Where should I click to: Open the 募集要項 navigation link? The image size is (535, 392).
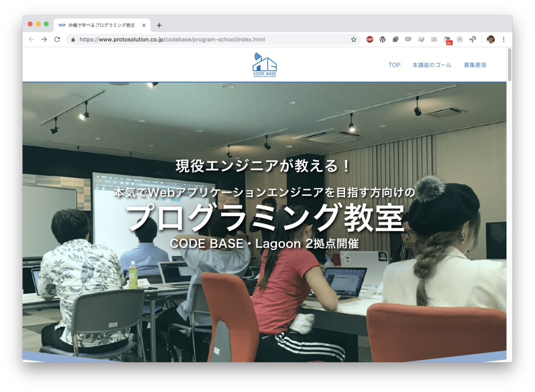475,65
